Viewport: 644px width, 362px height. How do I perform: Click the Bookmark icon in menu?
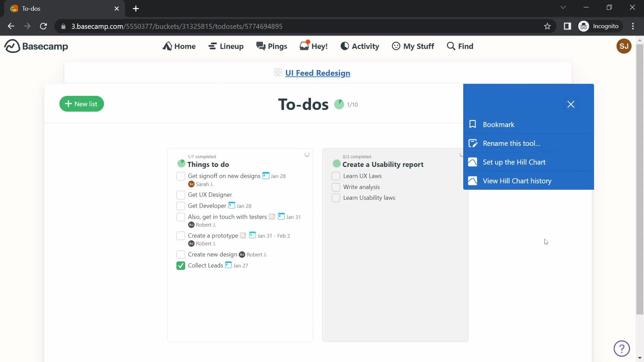coord(472,124)
